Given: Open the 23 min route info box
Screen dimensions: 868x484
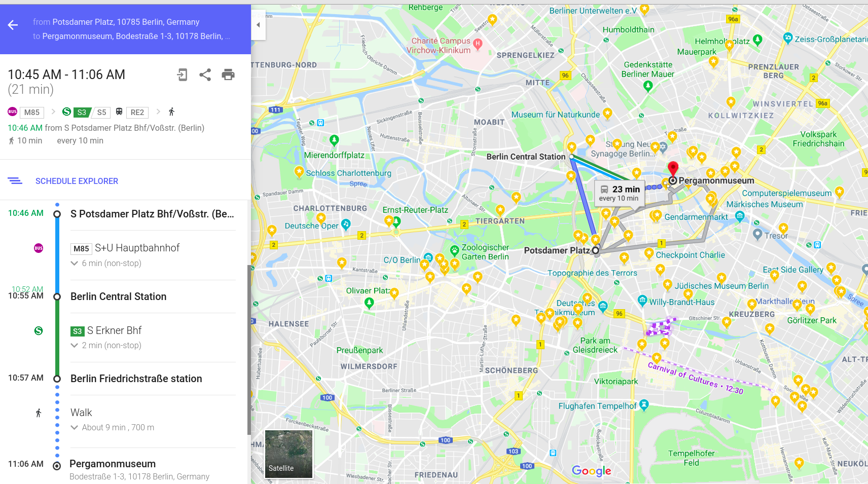Looking at the screenshot, I should [x=620, y=193].
